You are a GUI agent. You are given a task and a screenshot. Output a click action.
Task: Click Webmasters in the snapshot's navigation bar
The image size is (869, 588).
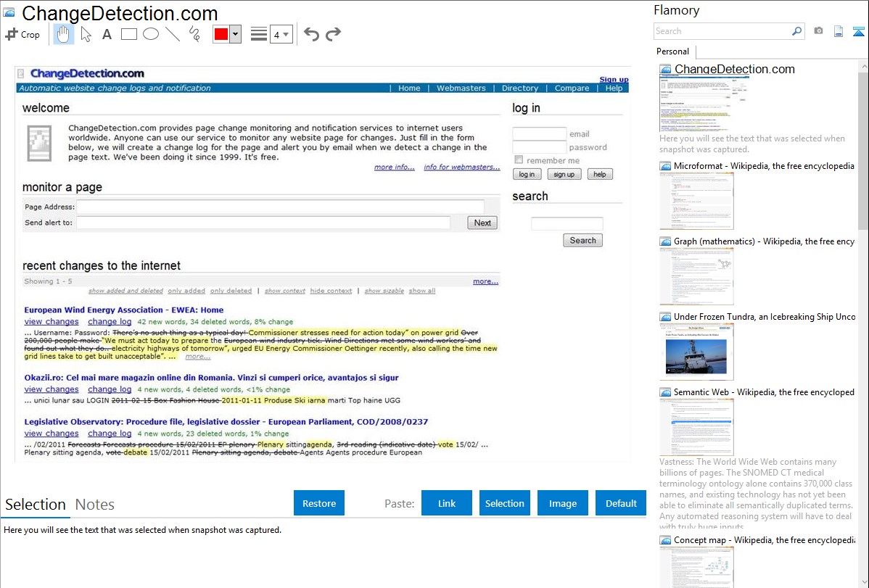461,88
